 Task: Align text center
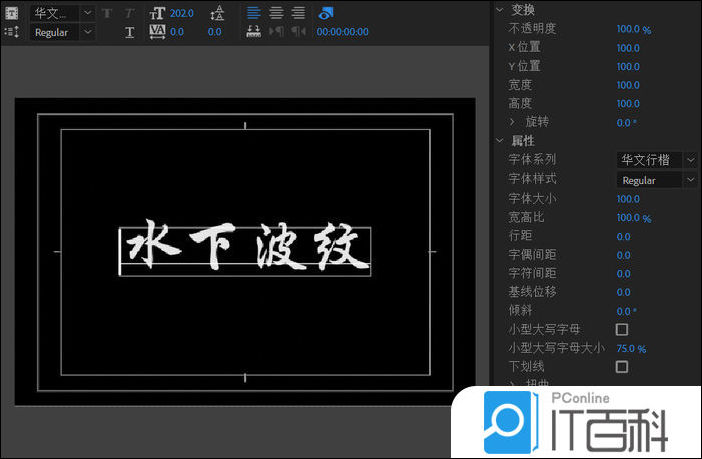276,13
